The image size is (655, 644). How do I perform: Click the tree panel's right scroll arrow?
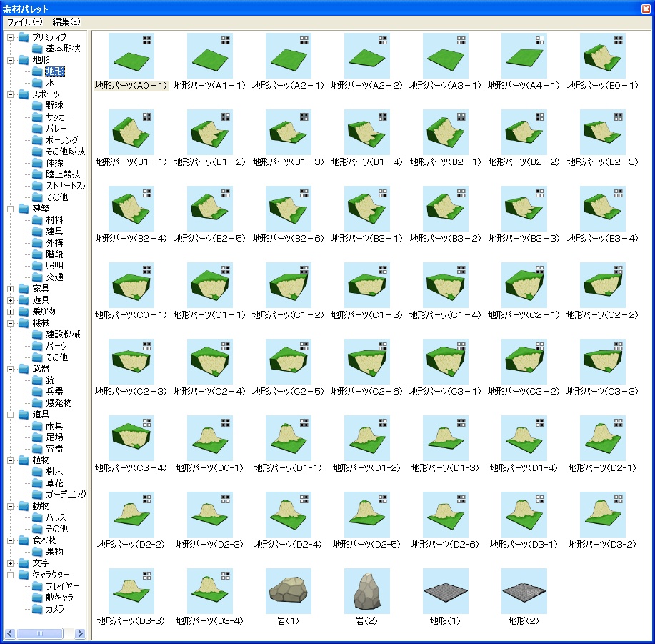pyautogui.click(x=80, y=633)
